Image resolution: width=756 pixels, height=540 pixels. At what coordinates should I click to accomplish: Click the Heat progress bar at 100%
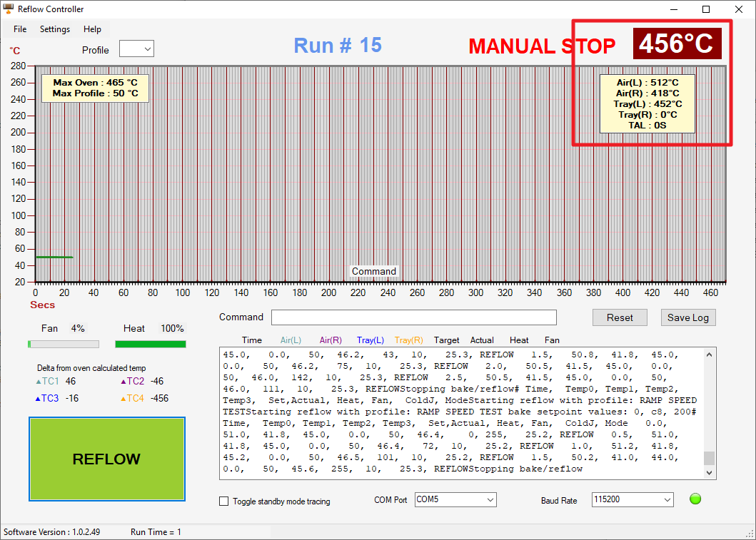coord(150,343)
